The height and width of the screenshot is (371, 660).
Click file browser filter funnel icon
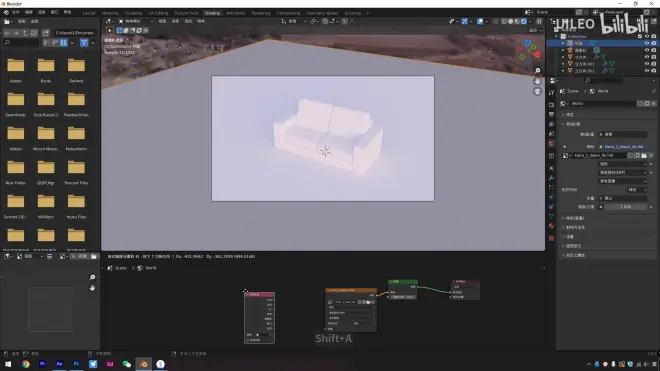84,43
